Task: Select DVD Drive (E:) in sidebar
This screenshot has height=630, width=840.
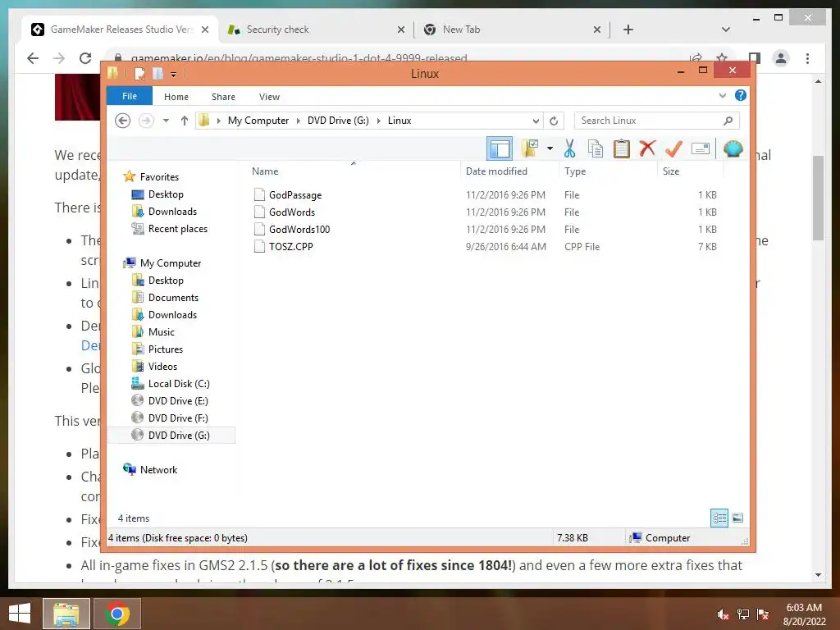Action: 178,400
